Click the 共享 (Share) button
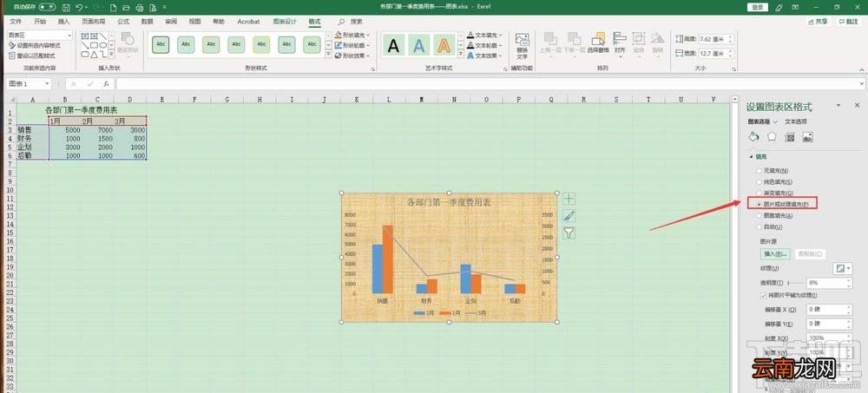The height and width of the screenshot is (393, 868). (x=819, y=22)
